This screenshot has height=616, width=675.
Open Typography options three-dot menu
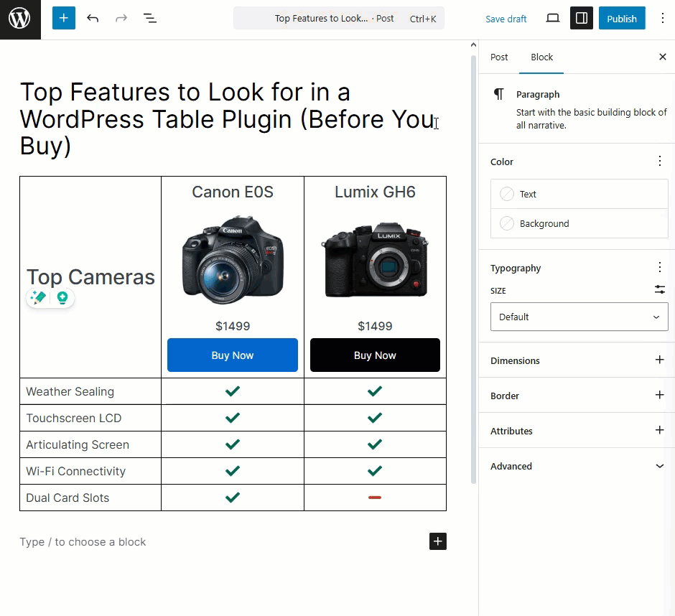coord(659,268)
